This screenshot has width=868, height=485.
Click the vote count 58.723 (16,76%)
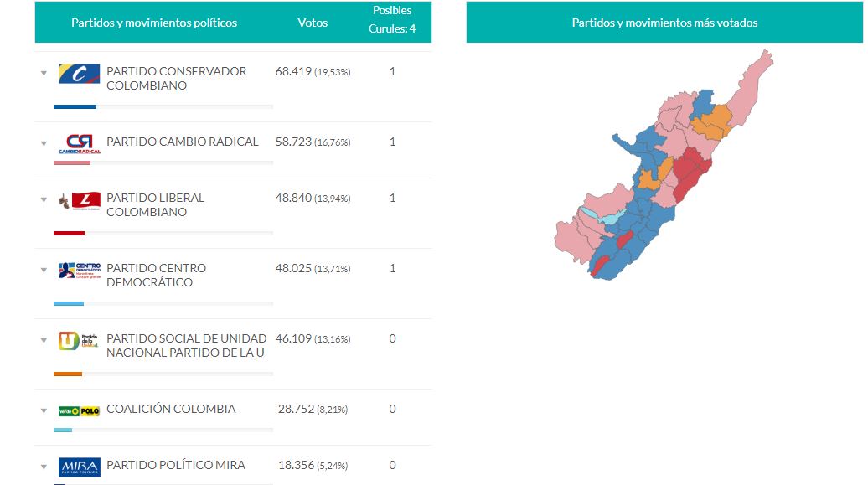313,142
